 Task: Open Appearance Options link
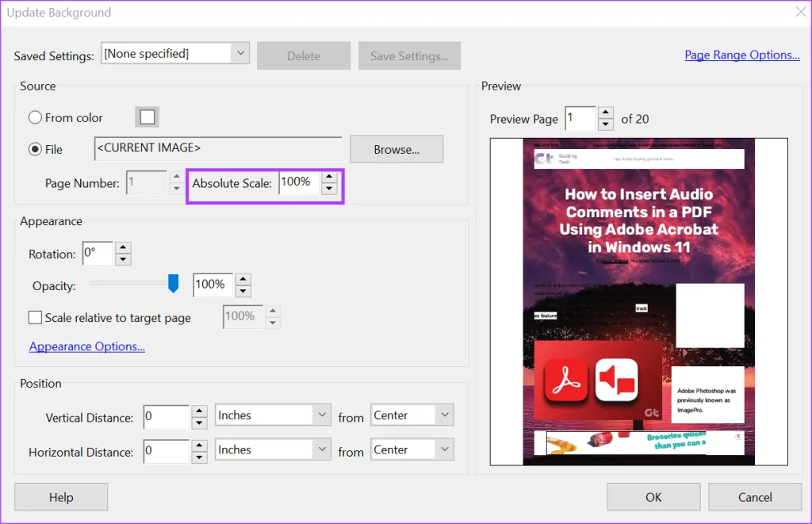coord(87,346)
